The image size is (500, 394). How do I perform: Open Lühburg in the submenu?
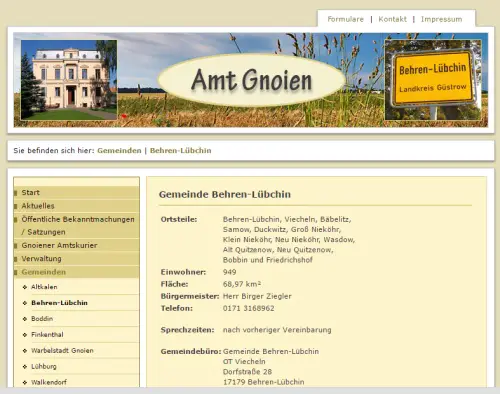[44, 366]
